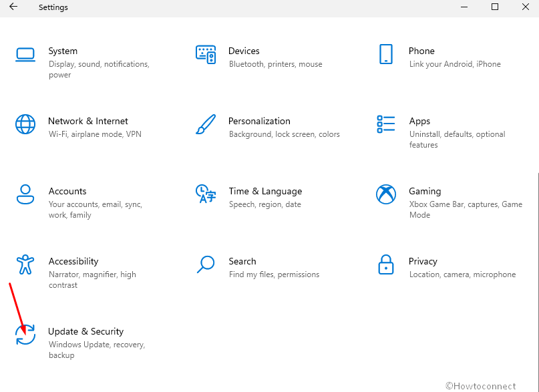Click the Devices keyboard and speaker icon
Screen dimensions: 539x392
coord(206,54)
